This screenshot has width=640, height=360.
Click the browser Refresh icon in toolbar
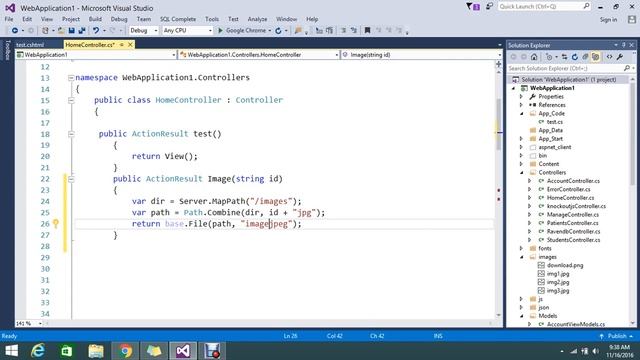[x=278, y=31]
